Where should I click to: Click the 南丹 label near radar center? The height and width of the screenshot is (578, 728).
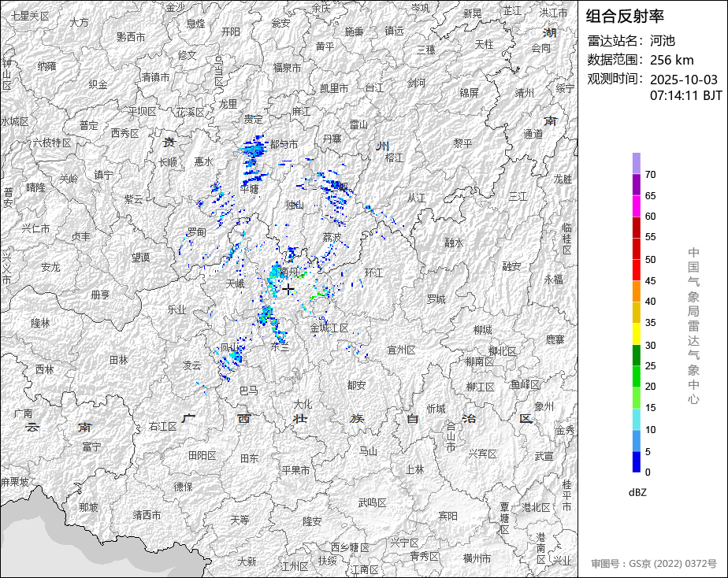coord(289,272)
